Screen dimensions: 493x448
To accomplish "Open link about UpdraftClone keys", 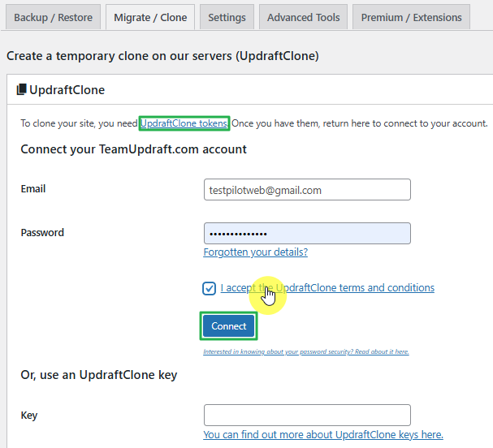I will 322,435.
